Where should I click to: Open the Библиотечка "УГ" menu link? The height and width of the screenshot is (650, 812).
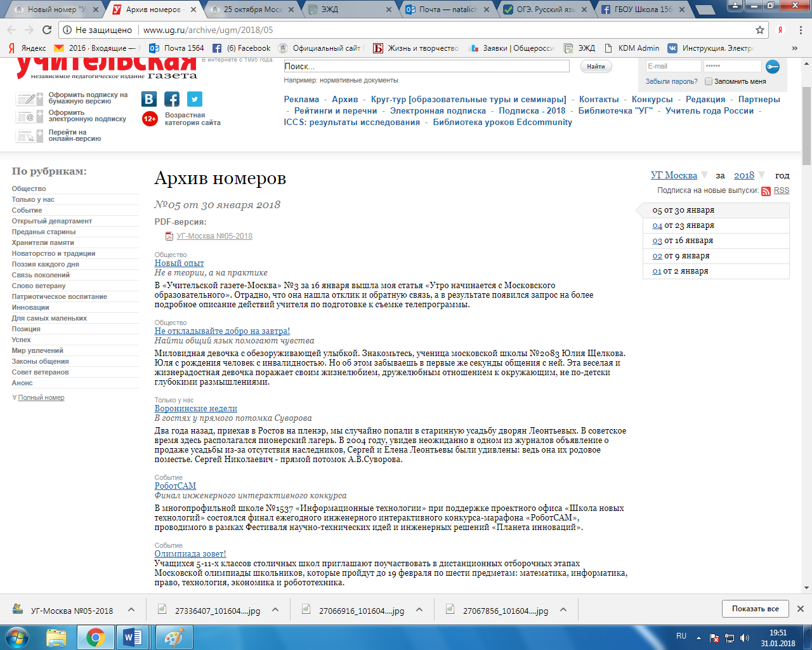tap(615, 110)
